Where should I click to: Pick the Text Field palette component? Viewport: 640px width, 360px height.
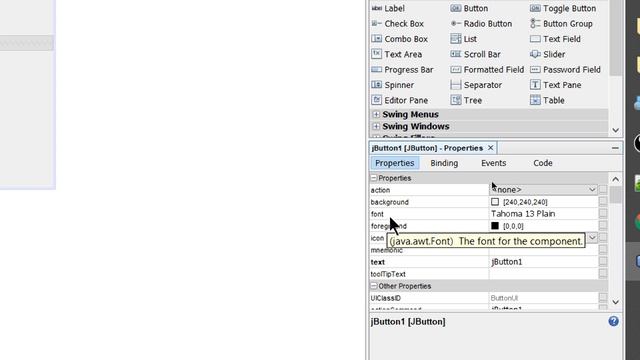click(x=555, y=39)
